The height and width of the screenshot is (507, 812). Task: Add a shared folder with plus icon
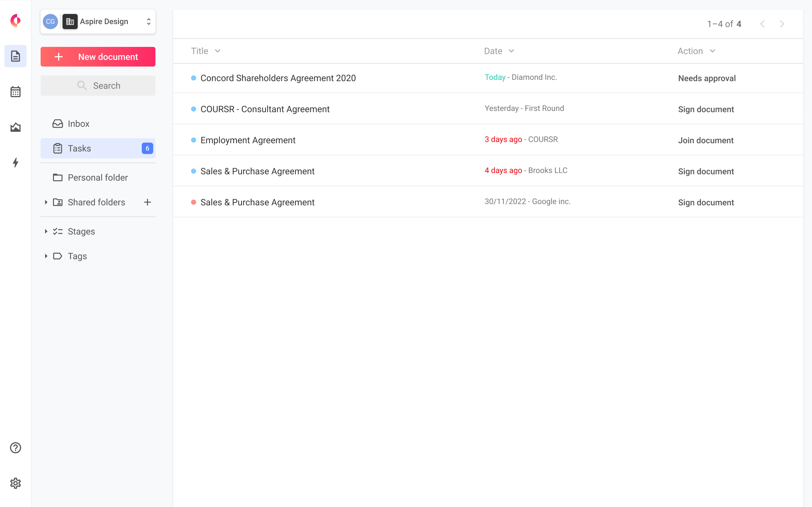tap(147, 202)
